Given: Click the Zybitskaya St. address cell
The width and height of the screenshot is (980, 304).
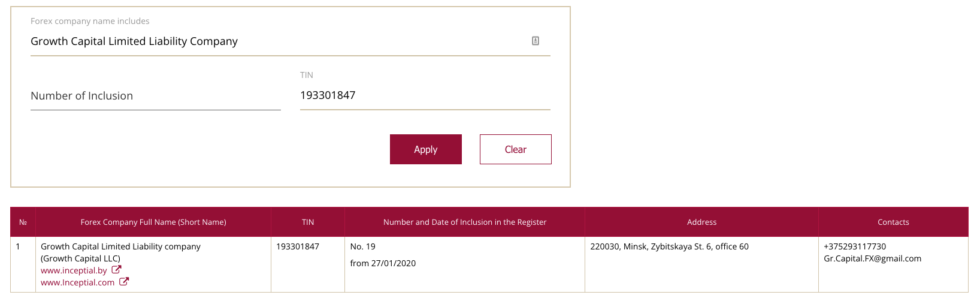Looking at the screenshot, I should pyautogui.click(x=701, y=264).
